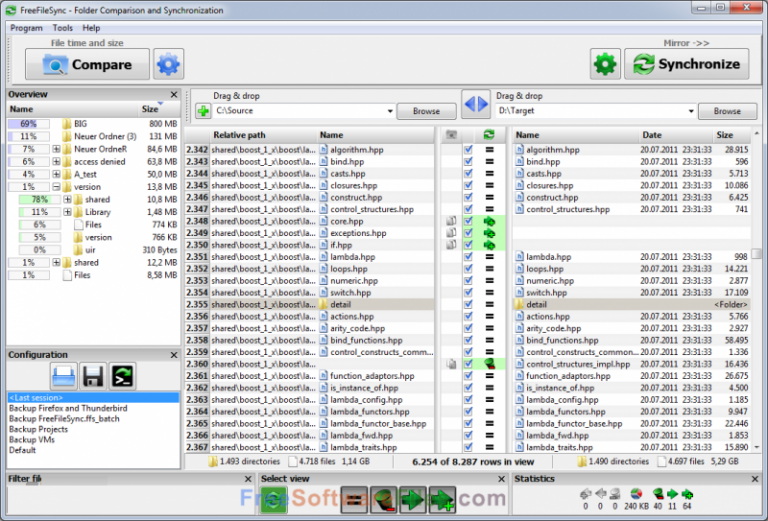
Task: Click the file list vertical scrollbar thumb
Action: 757,253
